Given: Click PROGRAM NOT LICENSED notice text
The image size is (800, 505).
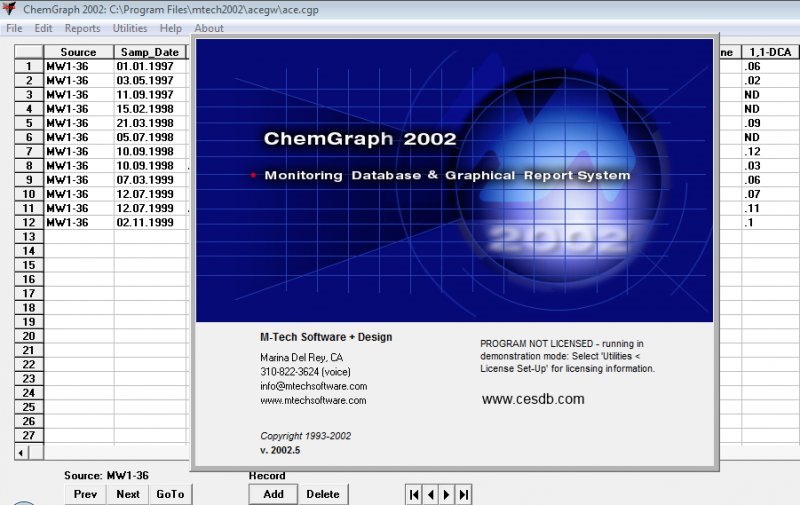Looking at the screenshot, I should [x=567, y=356].
